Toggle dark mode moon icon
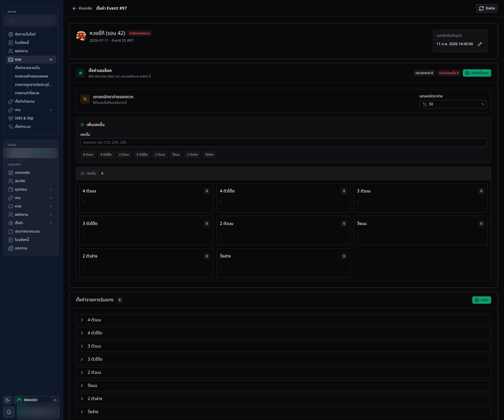Image resolution: width=504 pixels, height=420 pixels. coord(7,400)
